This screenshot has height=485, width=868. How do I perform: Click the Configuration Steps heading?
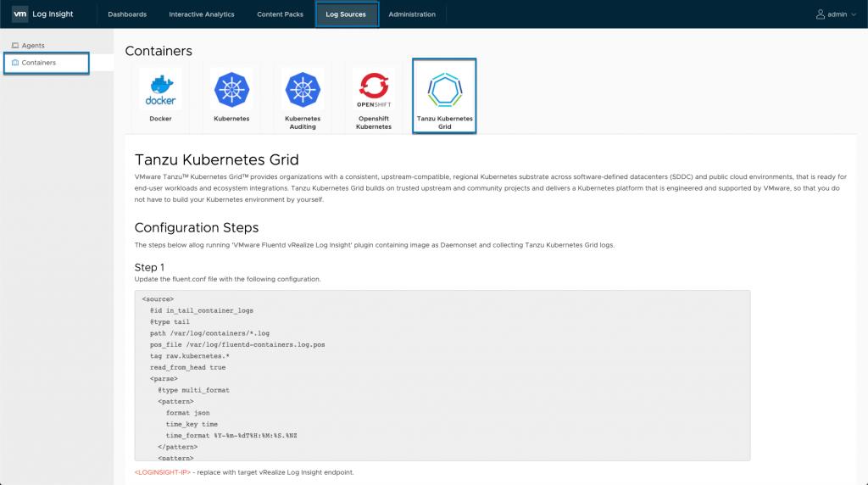[197, 227]
